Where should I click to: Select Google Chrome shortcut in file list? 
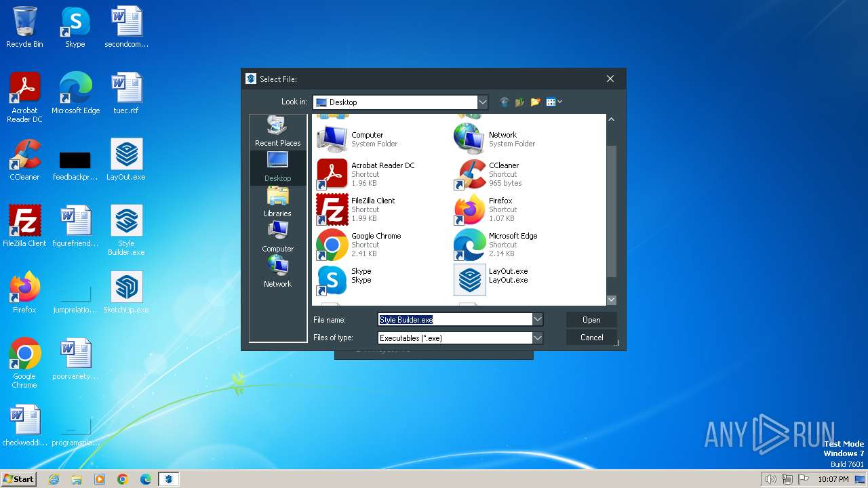coord(382,245)
